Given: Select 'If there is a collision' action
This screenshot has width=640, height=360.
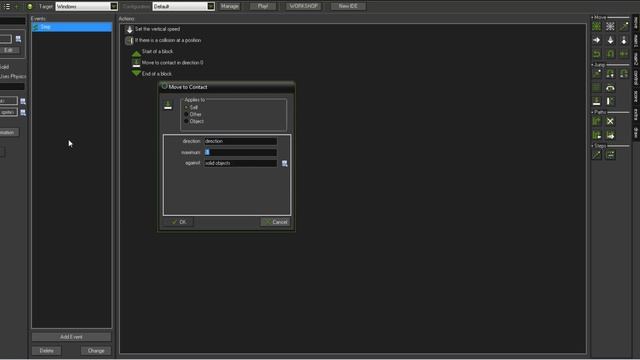Looking at the screenshot, I should coord(163,40).
